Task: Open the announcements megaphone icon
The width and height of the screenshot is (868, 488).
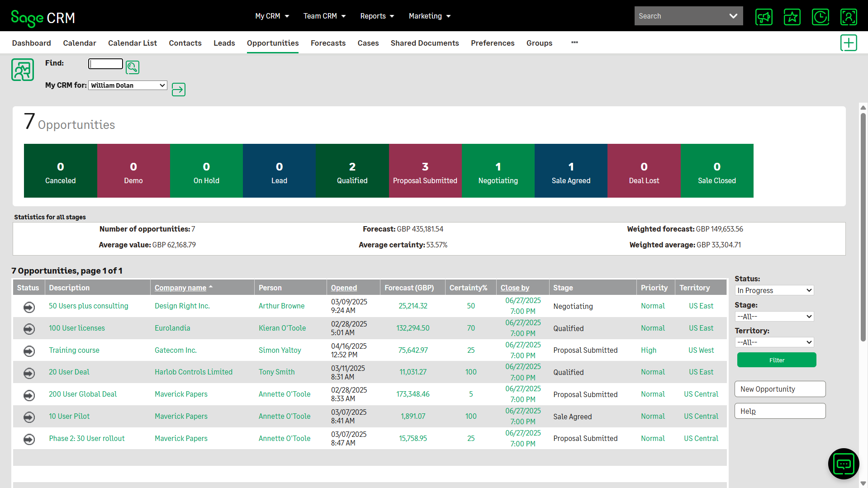Action: click(764, 17)
